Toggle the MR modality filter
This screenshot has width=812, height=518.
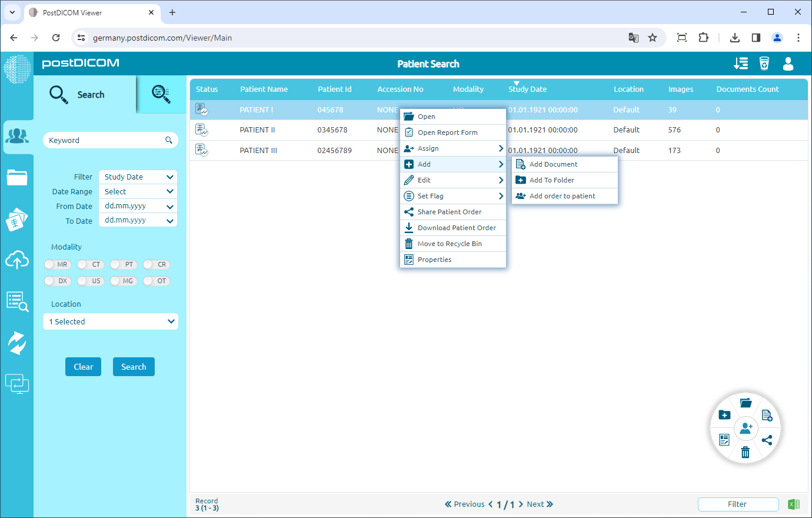(x=57, y=264)
